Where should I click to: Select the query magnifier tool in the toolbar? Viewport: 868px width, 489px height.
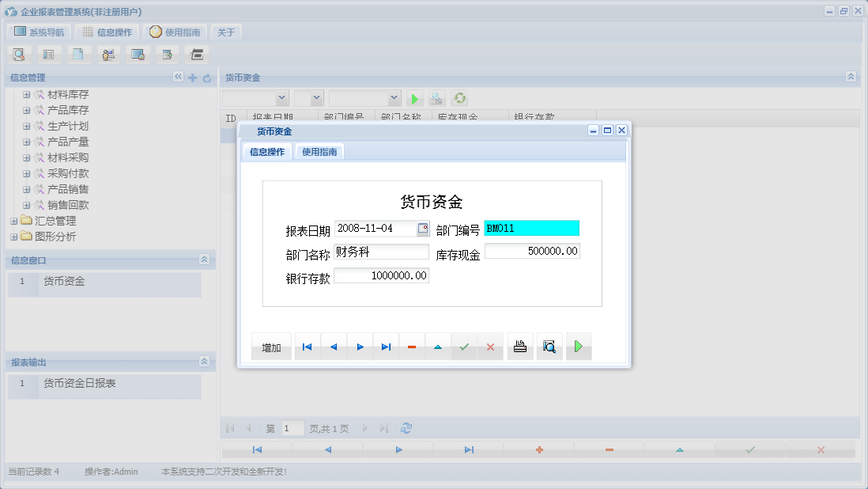tap(19, 54)
